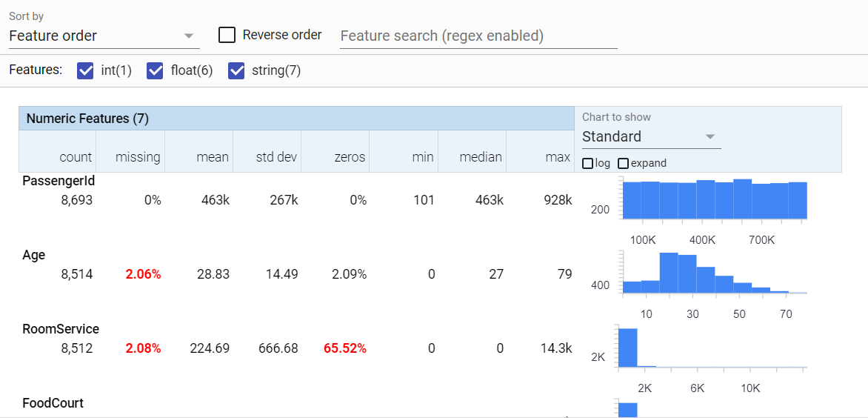Uncheck the string(7) features checkbox
868x418 pixels.
(236, 70)
